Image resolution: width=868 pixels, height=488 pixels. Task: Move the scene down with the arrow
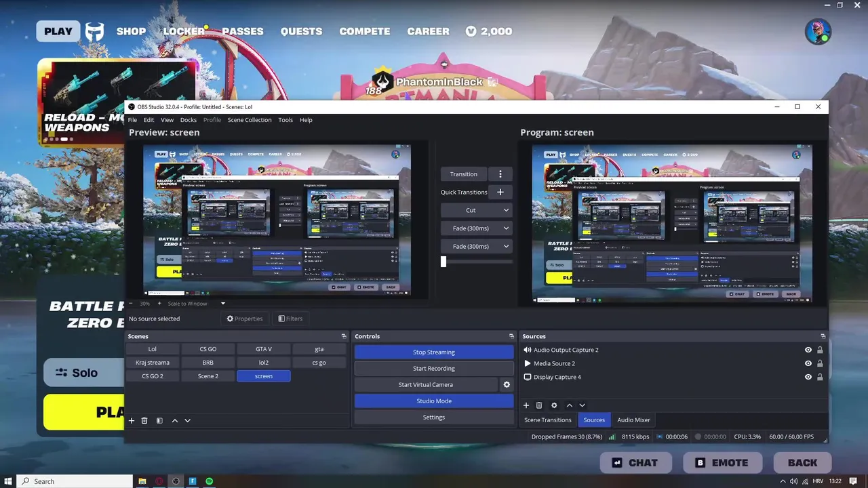tap(188, 421)
